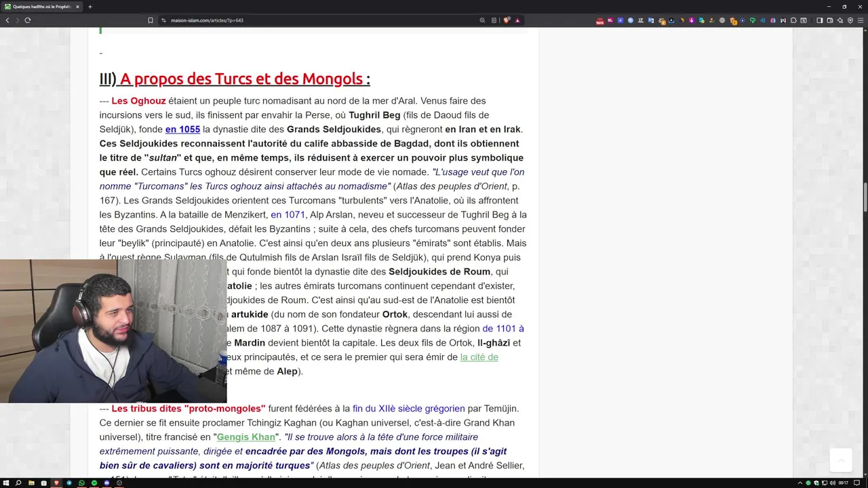The image size is (868, 488).
Task: Click the scroll-to-top button at bottom right
Action: coord(841,460)
